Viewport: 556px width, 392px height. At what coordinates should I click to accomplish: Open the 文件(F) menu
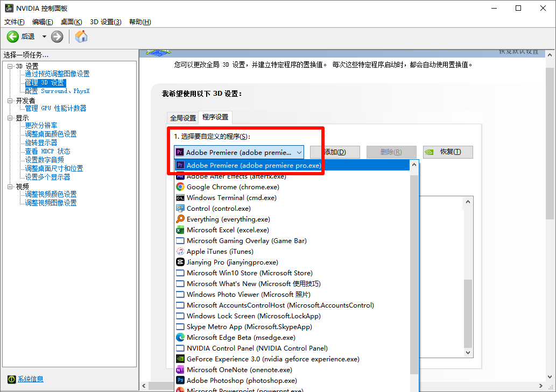14,22
